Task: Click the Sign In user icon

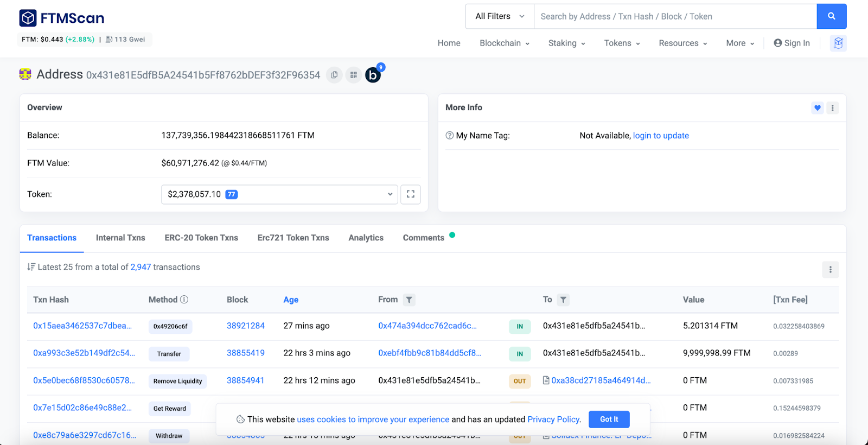Action: click(x=777, y=43)
